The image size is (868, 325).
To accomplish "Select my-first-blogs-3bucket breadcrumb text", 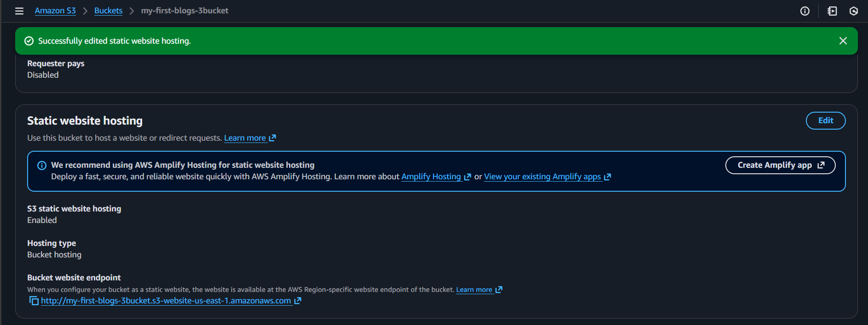I will [185, 11].
